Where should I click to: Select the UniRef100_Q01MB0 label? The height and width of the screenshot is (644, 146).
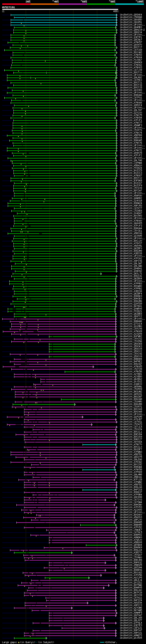click(x=131, y=326)
